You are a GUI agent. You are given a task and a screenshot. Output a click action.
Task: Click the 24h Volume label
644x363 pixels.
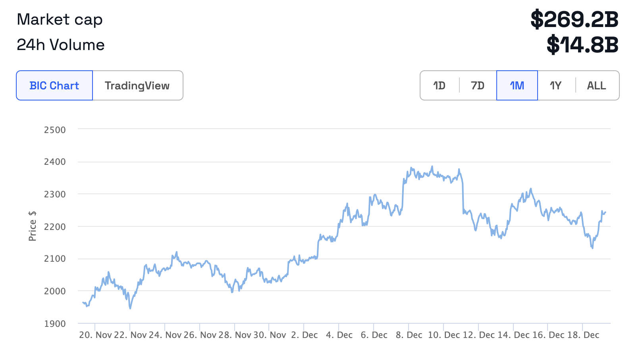(61, 45)
